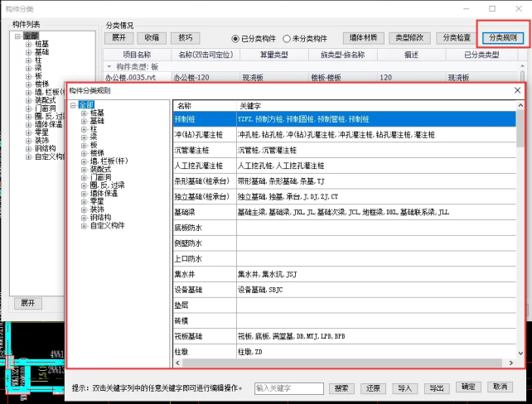Image resolution: width=532 pixels, height=404 pixels.
Task: Click the 输入关键字 search field
Action: click(x=288, y=387)
